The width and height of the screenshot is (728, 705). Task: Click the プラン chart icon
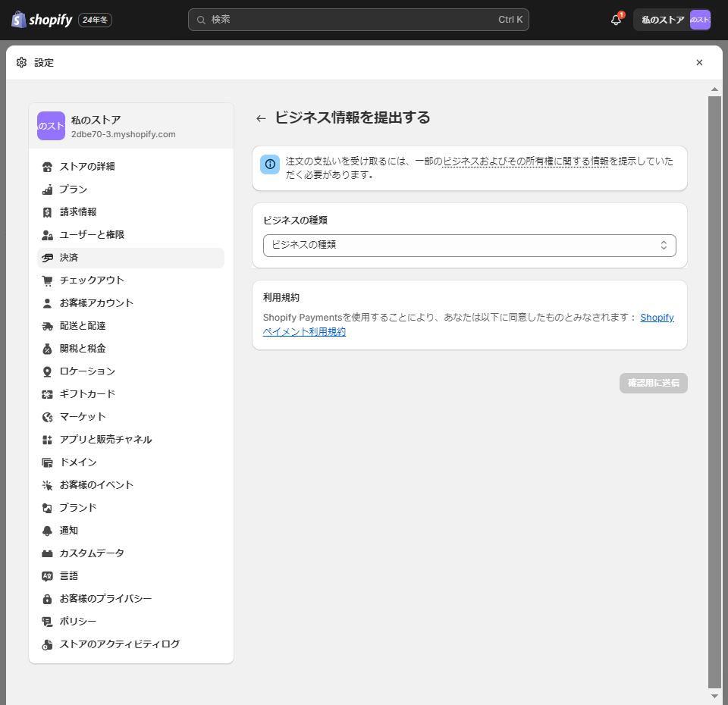[47, 190]
